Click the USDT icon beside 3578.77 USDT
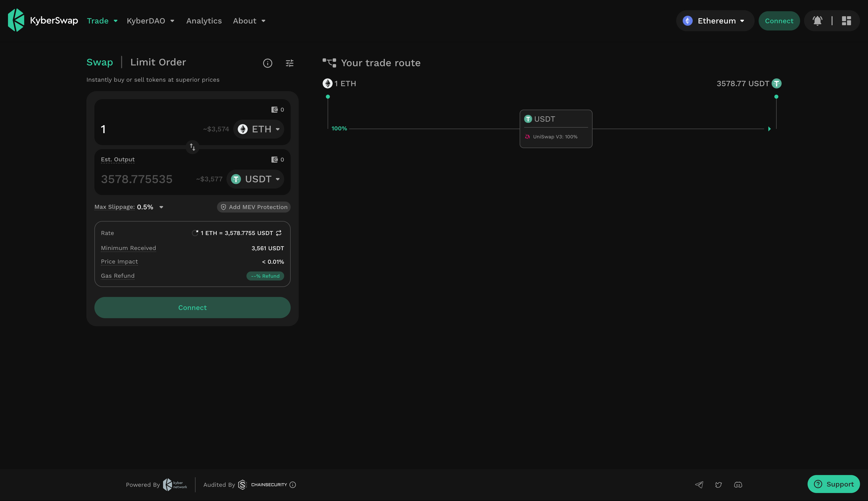868x501 pixels. pyautogui.click(x=777, y=84)
